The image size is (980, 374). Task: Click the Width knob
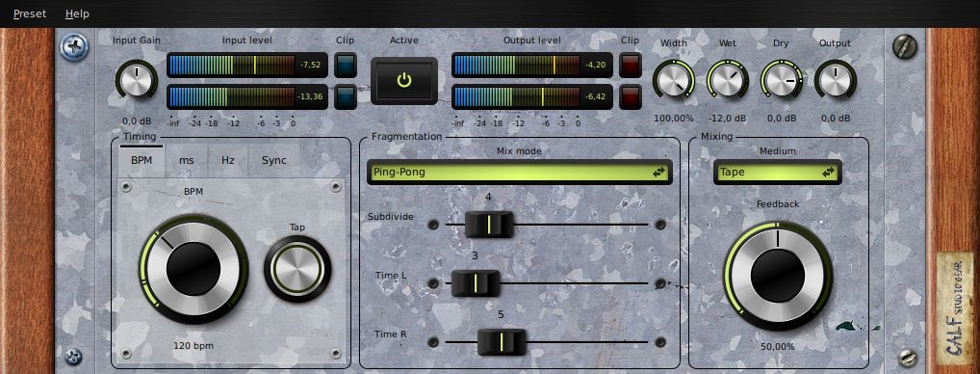674,81
